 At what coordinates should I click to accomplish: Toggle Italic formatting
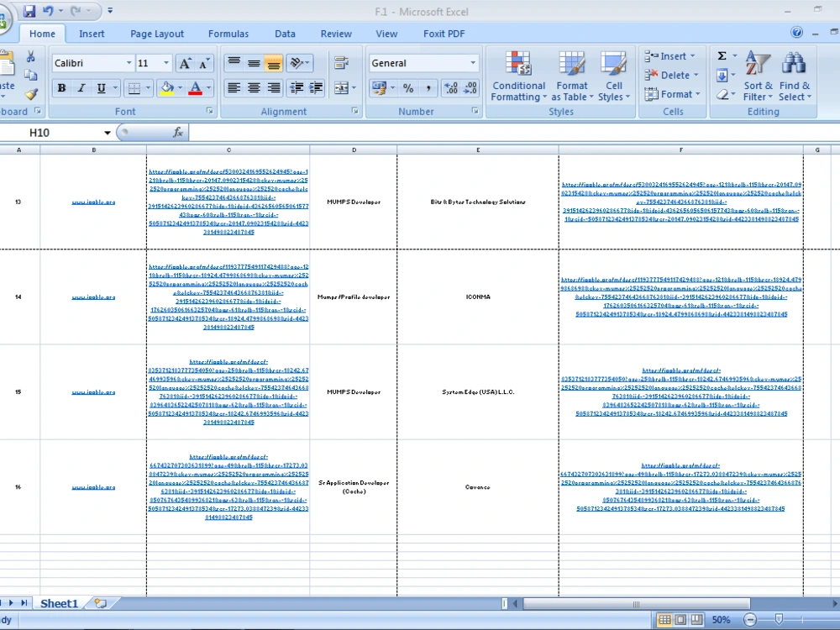tap(81, 88)
